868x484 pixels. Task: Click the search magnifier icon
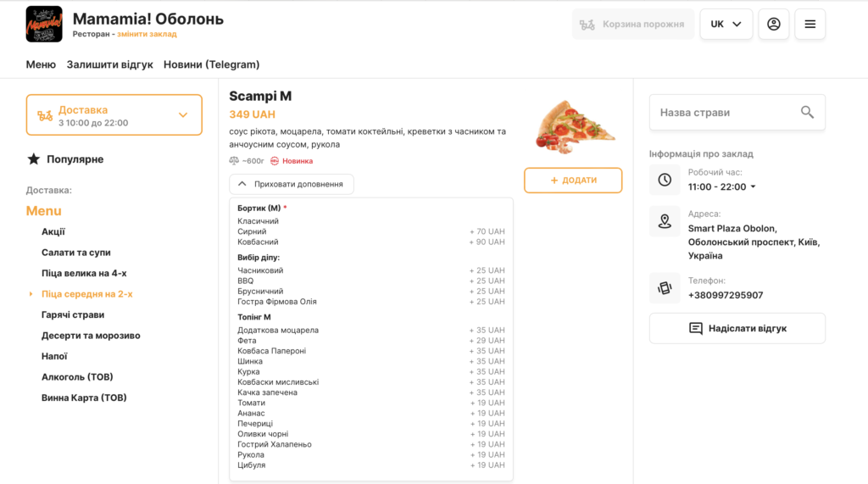807,112
